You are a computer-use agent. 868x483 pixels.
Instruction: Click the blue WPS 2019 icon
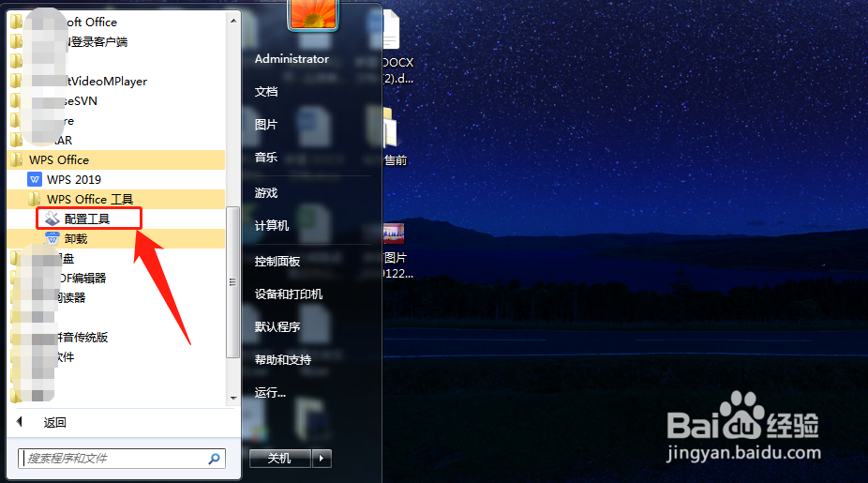tap(35, 179)
